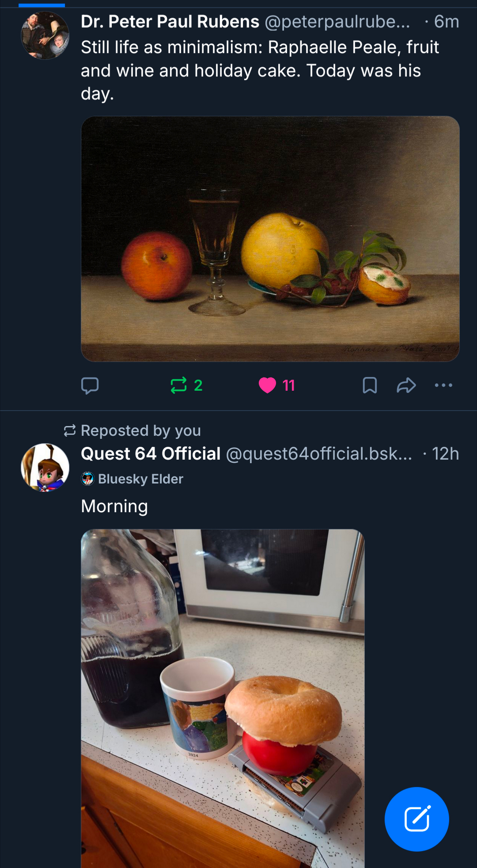The width and height of the screenshot is (477, 868).
Task: Reply to the Peter Paul Rubens post
Action: 90,385
